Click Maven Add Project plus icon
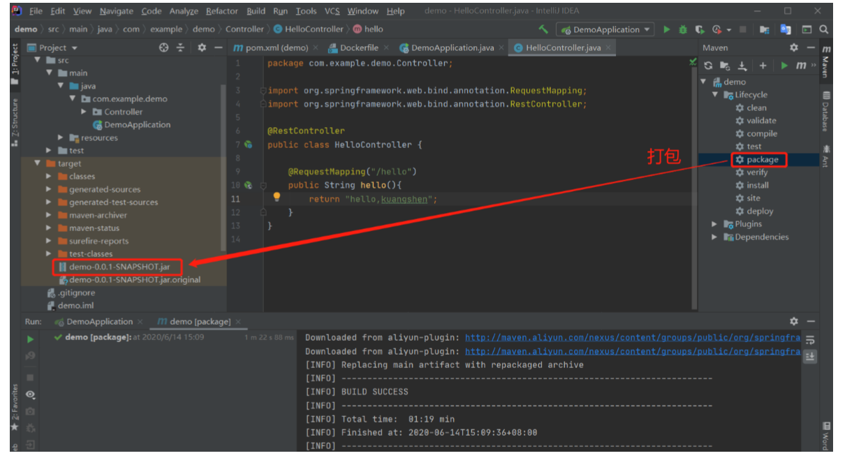The image size is (868, 458). click(x=763, y=66)
